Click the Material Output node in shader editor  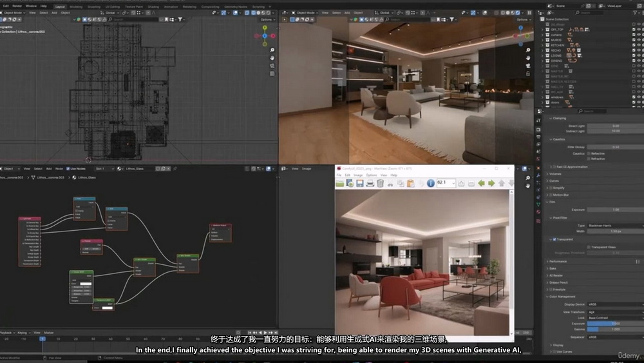click(220, 233)
